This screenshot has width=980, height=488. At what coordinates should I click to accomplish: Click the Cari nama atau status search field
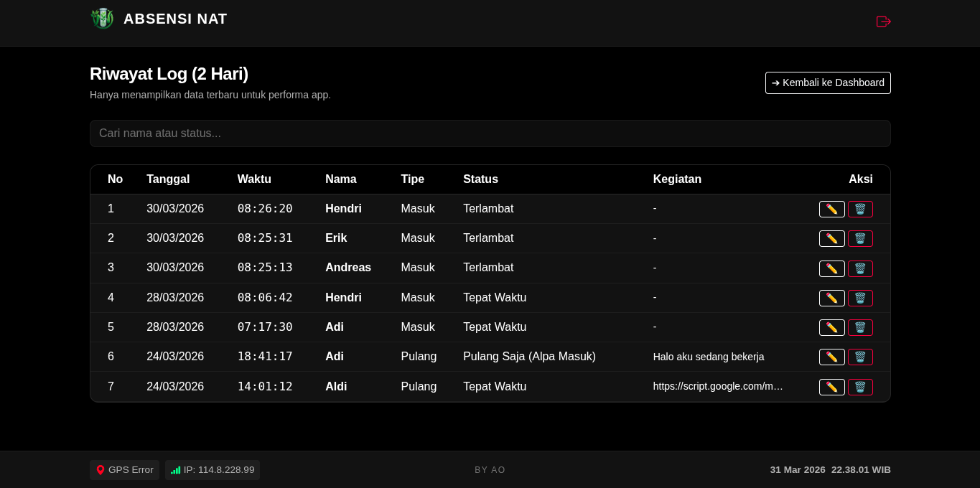(x=490, y=133)
